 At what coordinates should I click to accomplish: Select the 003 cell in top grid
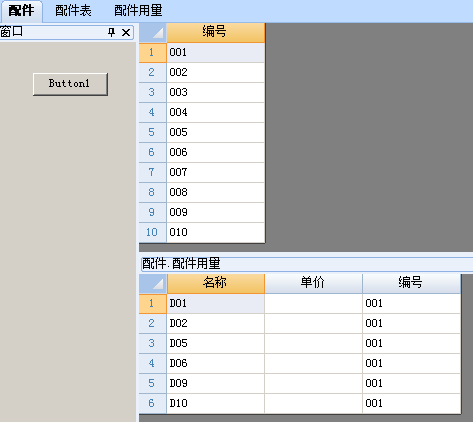216,93
